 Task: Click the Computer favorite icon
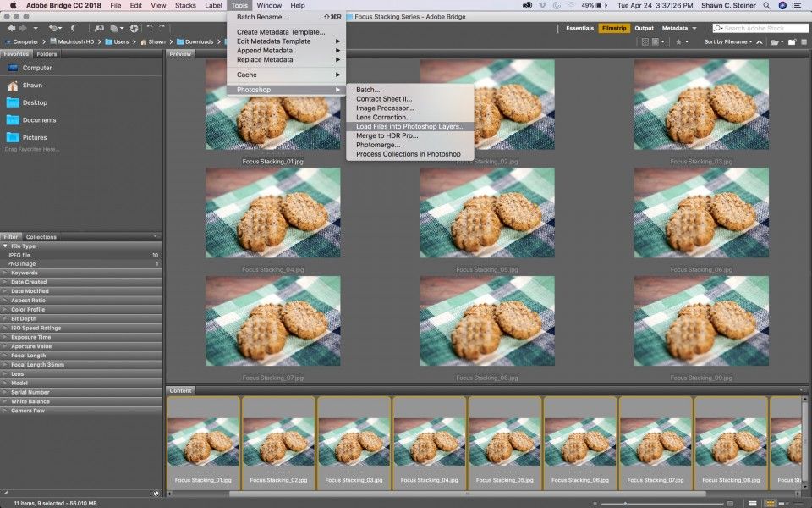[x=13, y=68]
